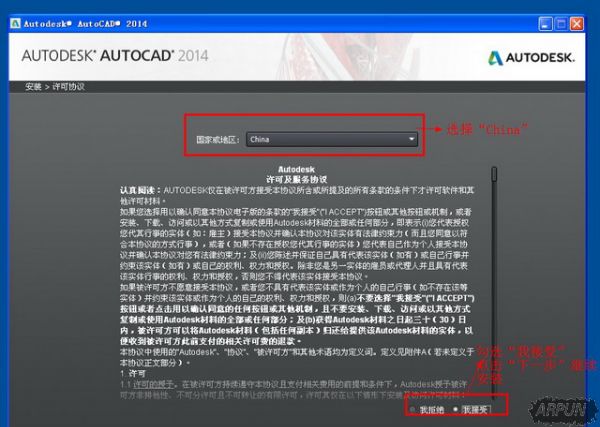Select the 我拒绝 (I reject) radio button
The image size is (600, 427).
(412, 409)
